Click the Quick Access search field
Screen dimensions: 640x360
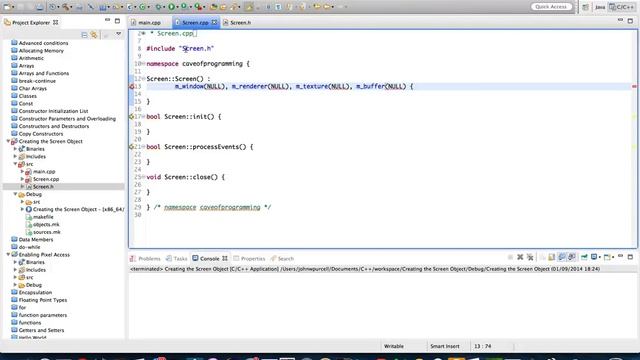tap(551, 7)
